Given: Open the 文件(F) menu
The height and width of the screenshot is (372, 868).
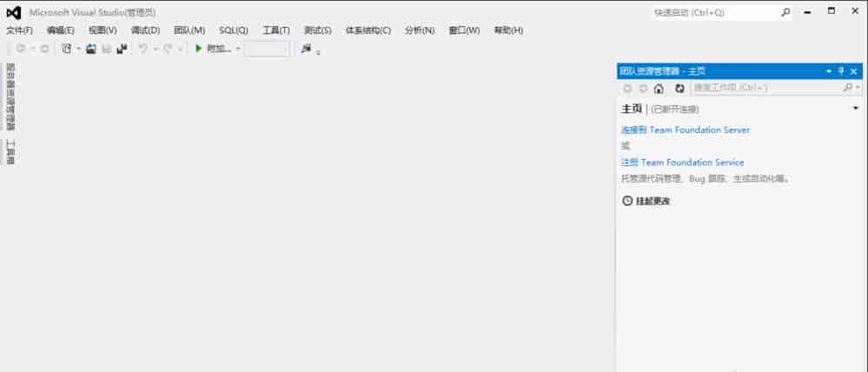Looking at the screenshot, I should tap(19, 30).
